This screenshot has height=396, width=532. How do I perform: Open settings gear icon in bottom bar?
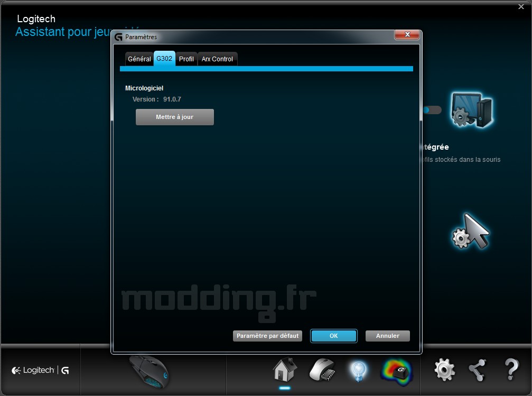coord(444,370)
